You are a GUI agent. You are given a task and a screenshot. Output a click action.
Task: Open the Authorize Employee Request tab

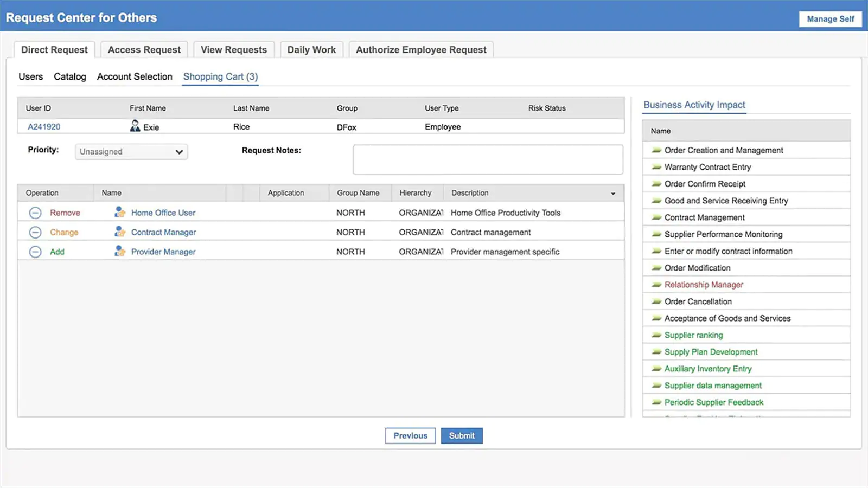pos(421,50)
